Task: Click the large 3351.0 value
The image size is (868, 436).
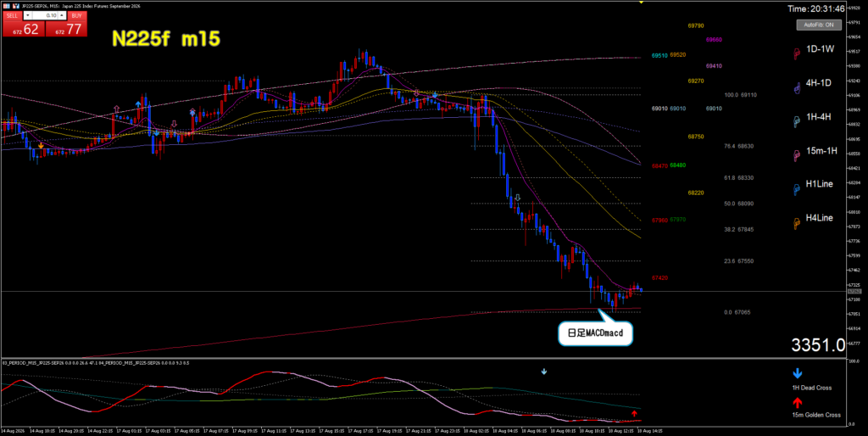Action: 818,346
